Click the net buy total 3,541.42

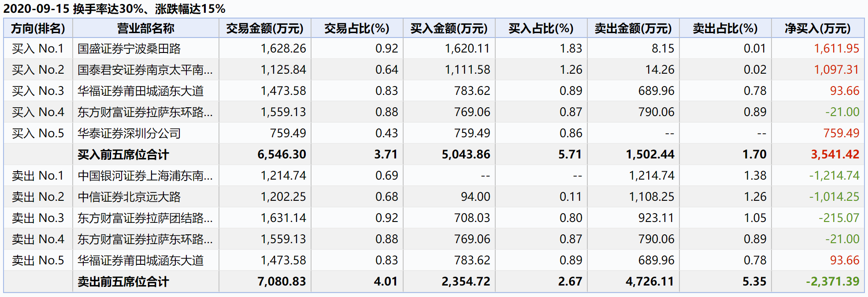click(x=835, y=154)
